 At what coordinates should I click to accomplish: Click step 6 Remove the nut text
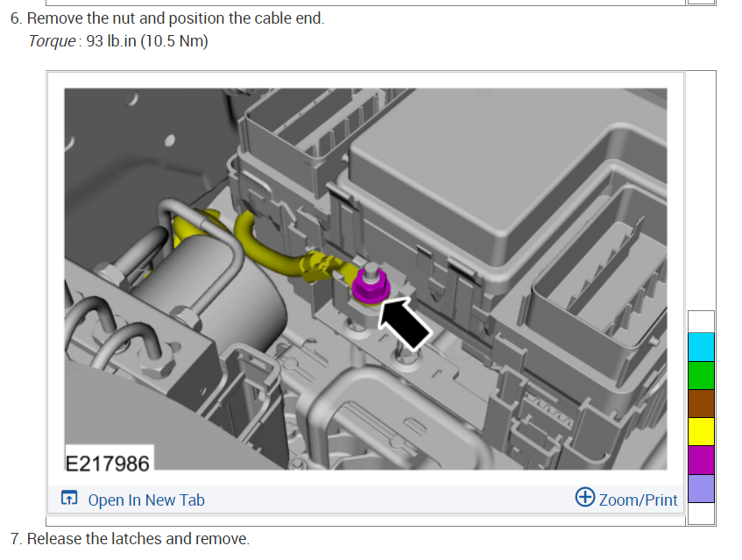pos(167,18)
